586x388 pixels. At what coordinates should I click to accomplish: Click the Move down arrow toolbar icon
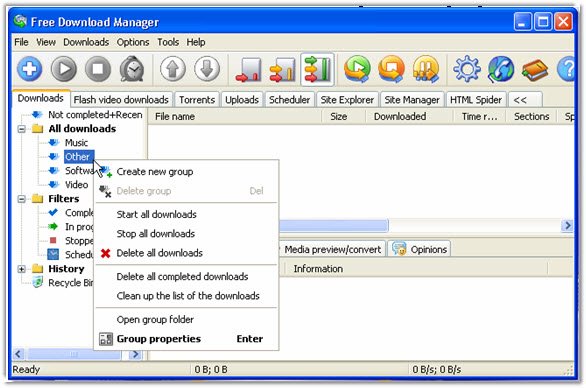click(x=207, y=69)
